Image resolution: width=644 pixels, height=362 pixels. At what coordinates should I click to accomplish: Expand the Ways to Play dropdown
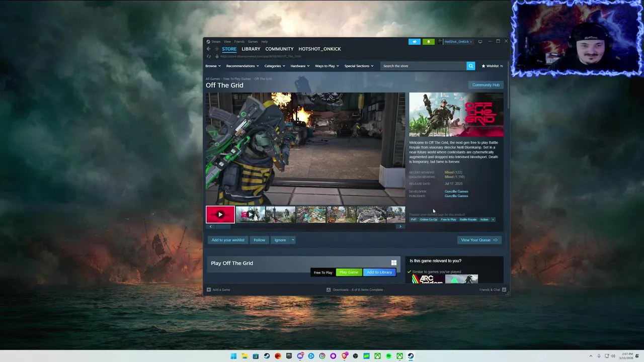327,66
